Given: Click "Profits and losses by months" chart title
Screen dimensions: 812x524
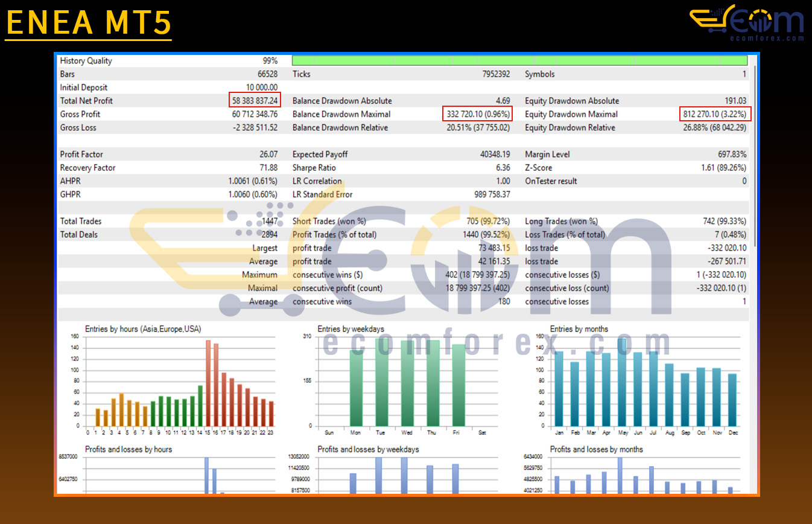Looking at the screenshot, I should pos(597,449).
